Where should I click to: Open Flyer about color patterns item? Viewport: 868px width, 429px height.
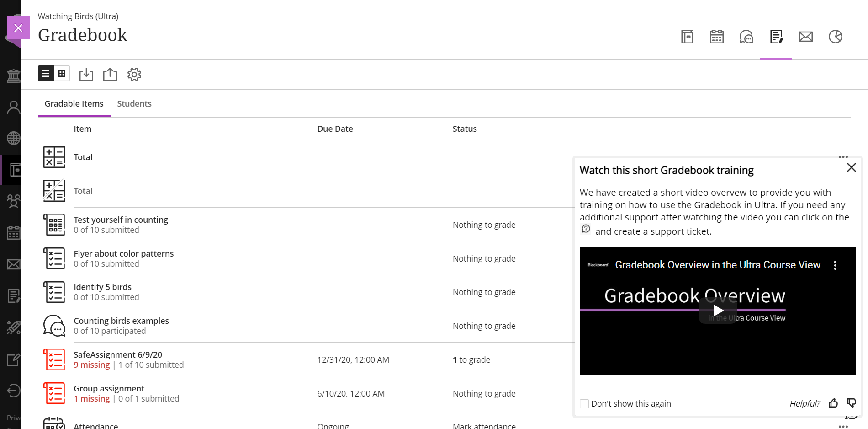tap(123, 253)
